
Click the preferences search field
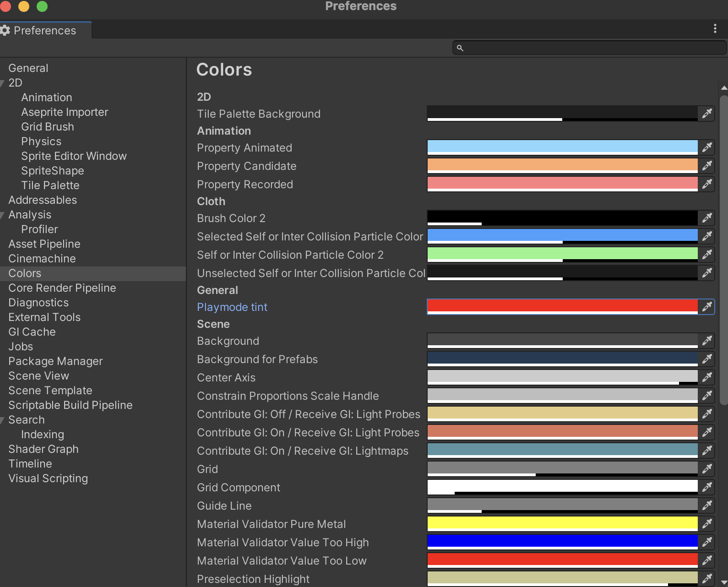pyautogui.click(x=589, y=48)
